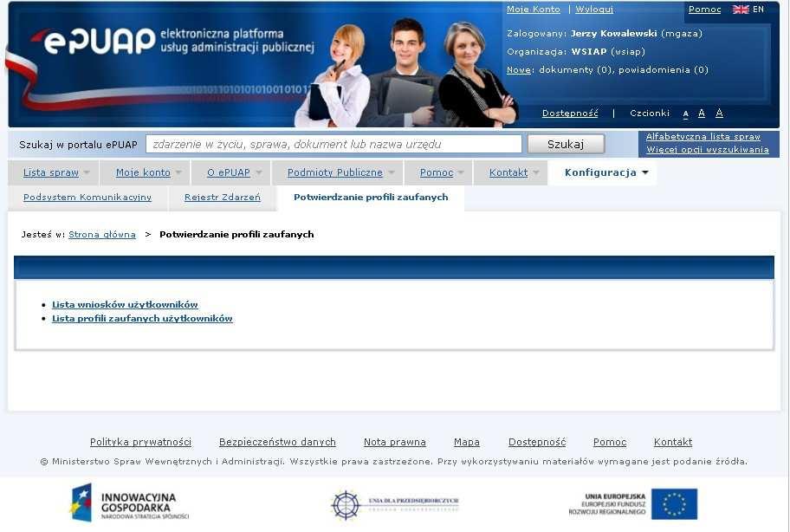Select Potwierdzanie profili zaufanych tab
The height and width of the screenshot is (532, 790).
tap(371, 198)
